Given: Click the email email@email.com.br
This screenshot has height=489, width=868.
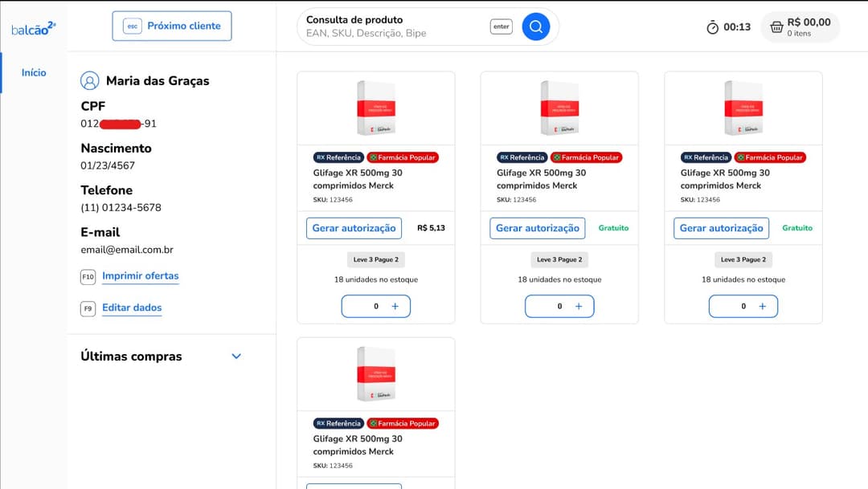Looking at the screenshot, I should pos(127,250).
